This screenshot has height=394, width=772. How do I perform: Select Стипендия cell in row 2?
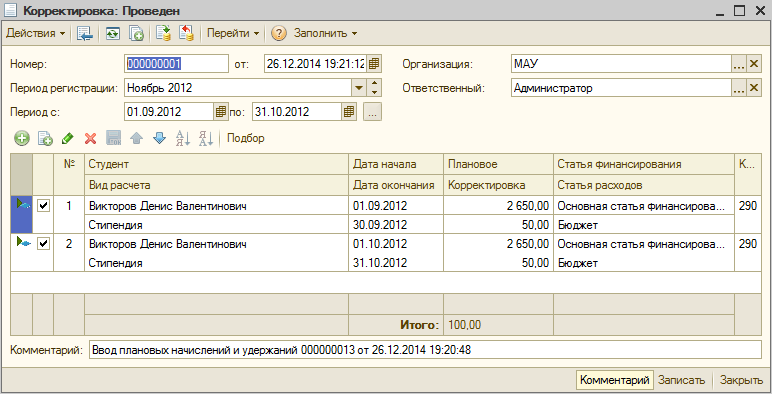click(217, 263)
